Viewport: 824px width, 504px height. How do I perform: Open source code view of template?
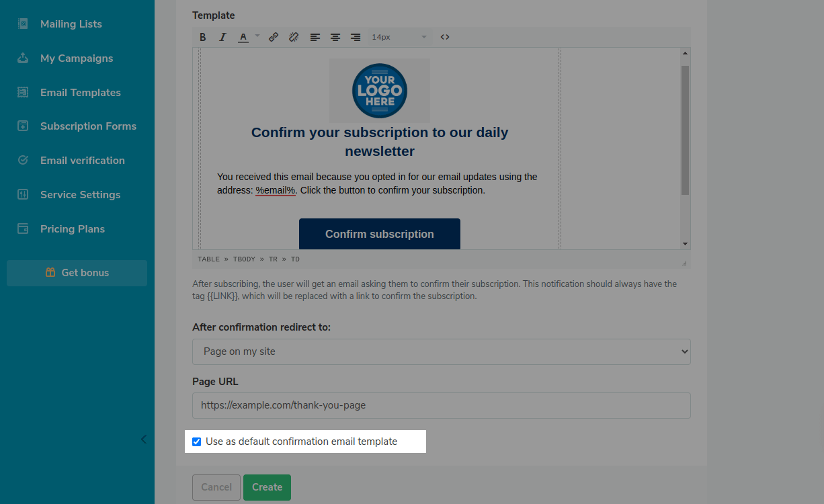(x=445, y=37)
